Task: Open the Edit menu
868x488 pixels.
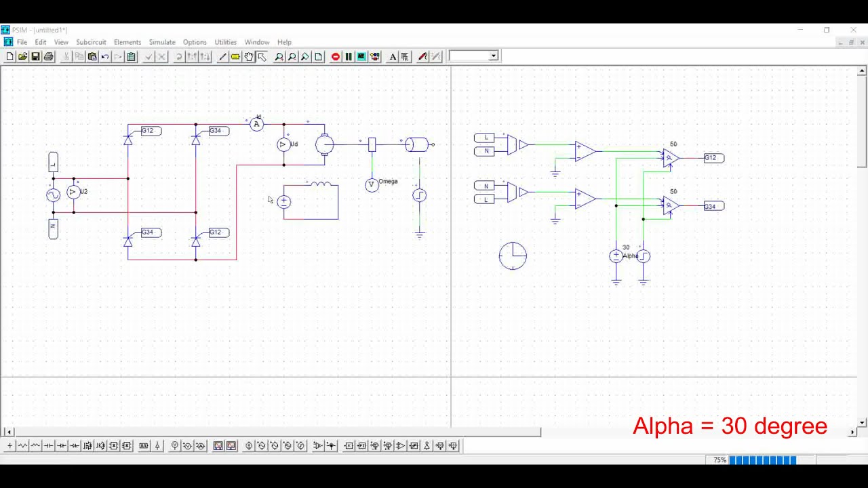Action: [x=41, y=42]
